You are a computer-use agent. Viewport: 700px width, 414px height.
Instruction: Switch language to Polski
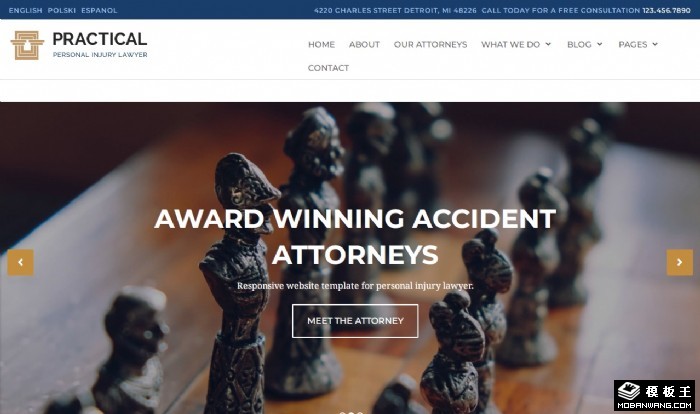62,10
